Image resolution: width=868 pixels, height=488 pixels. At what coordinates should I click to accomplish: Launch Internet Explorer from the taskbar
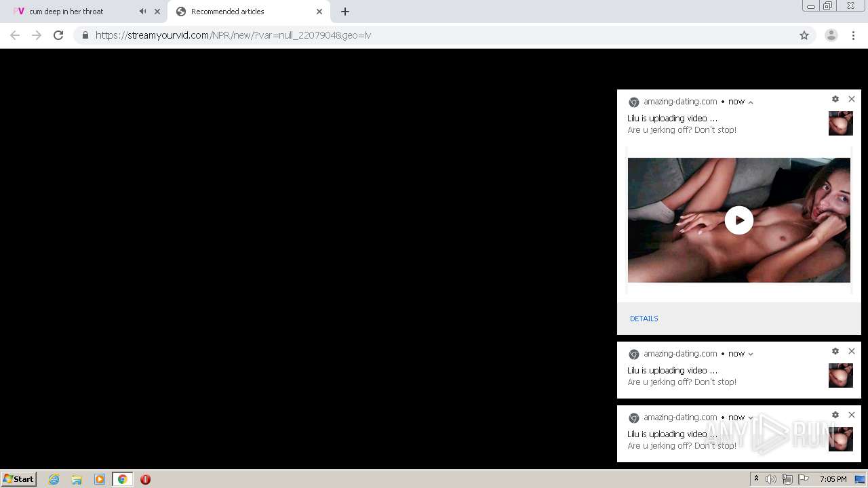pos(54,479)
